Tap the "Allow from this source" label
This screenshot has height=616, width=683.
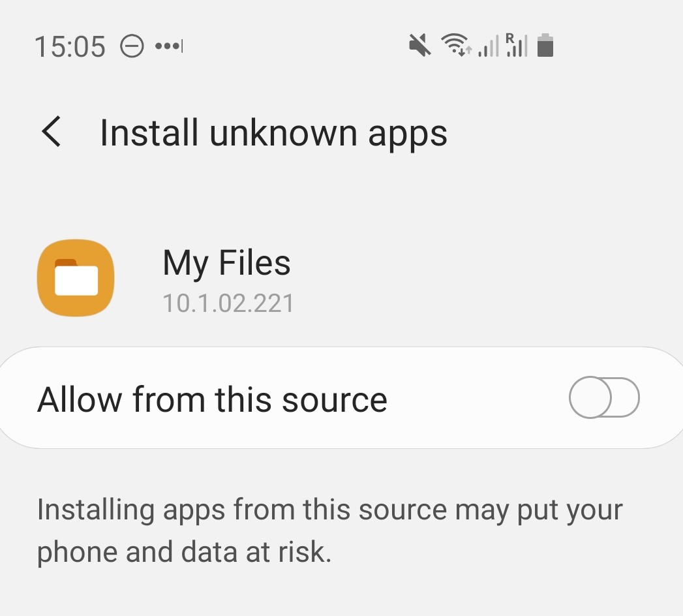pyautogui.click(x=212, y=399)
